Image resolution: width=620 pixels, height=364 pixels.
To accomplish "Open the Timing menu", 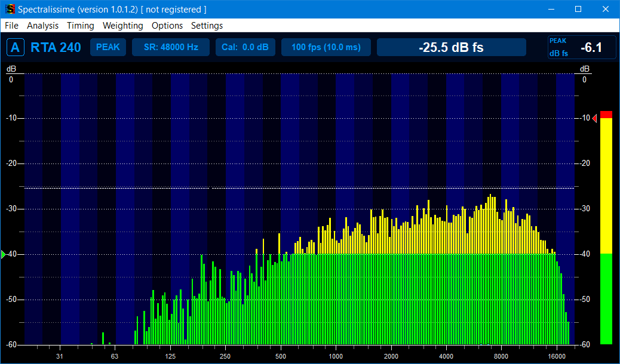I will 80,26.
